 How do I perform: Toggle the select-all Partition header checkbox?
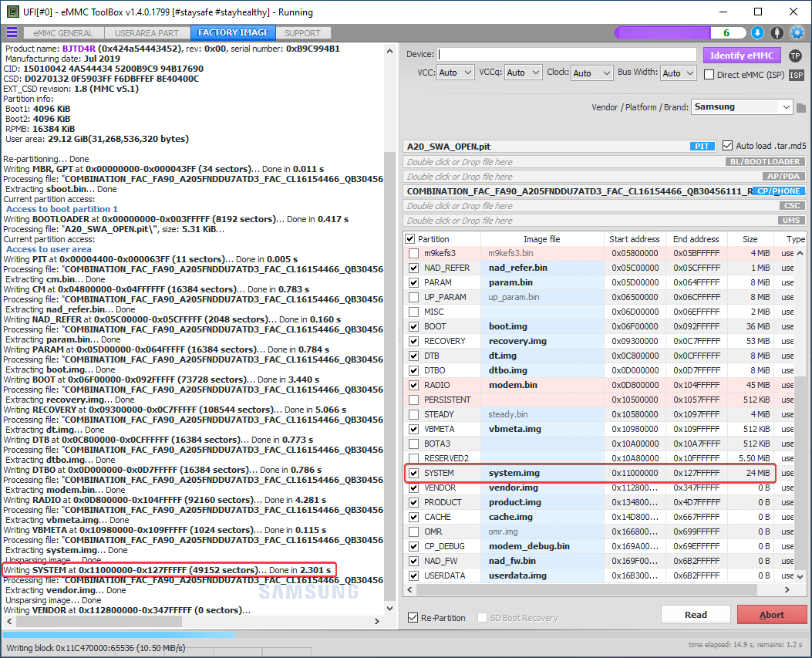point(410,239)
